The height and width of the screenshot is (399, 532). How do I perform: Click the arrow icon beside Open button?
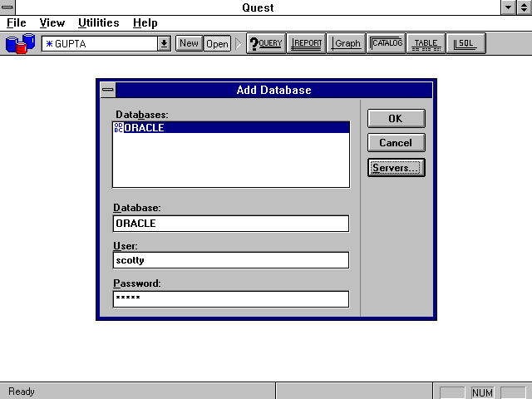pos(239,43)
